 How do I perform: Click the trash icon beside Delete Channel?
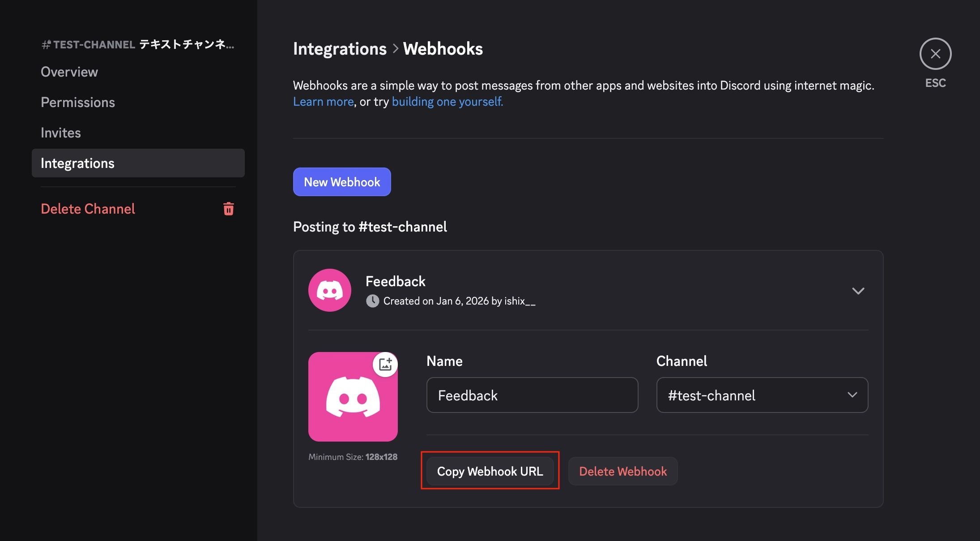coord(228,209)
